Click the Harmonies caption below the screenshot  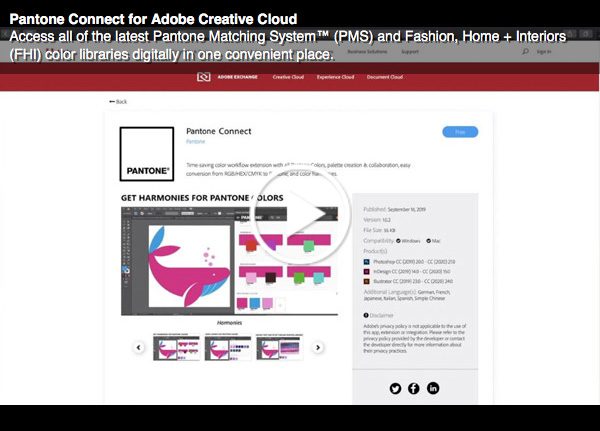coord(229,323)
